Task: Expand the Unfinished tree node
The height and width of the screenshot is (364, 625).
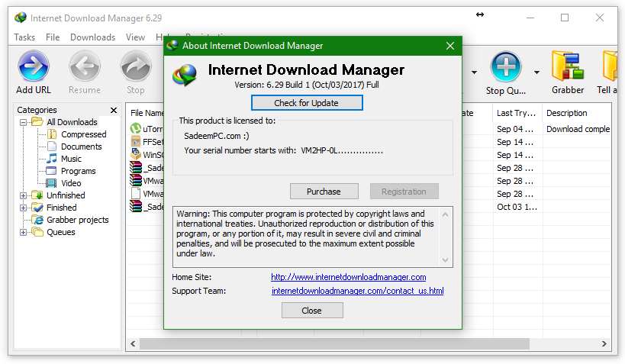Action: (x=24, y=196)
